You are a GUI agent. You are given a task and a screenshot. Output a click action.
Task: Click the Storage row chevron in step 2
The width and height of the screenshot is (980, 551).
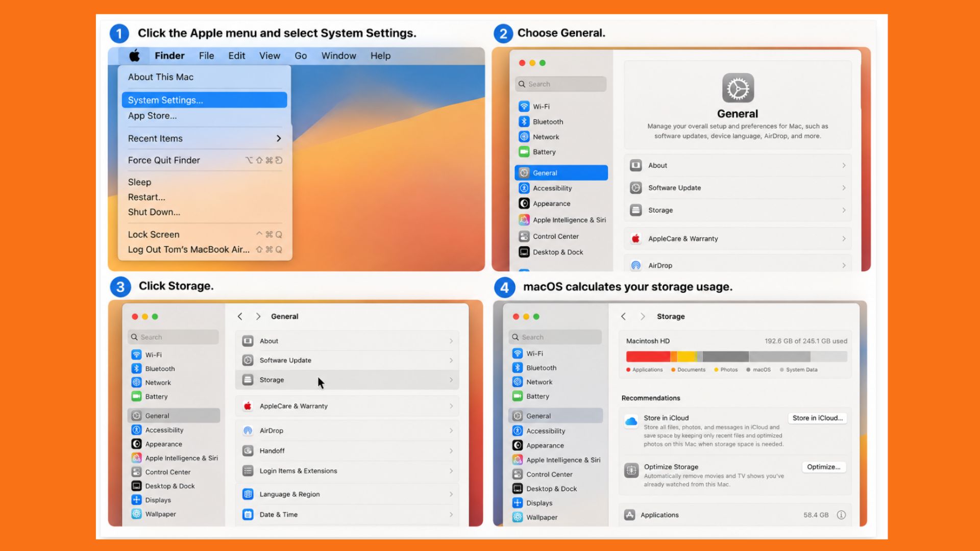[844, 210]
